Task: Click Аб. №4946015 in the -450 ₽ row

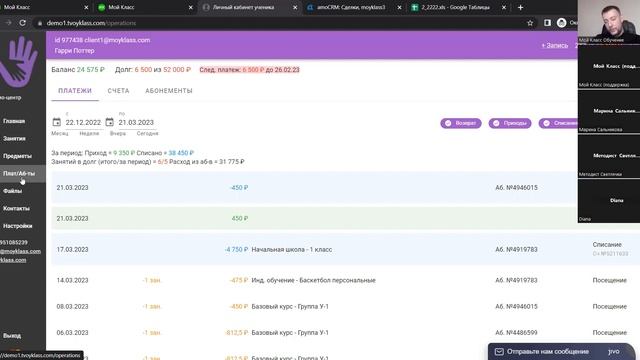Action: (x=516, y=188)
